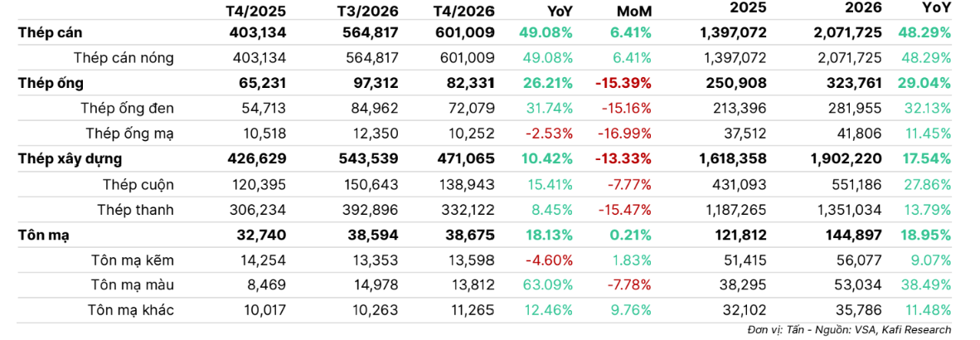Click the Thép xây dựng row label
The image size is (980, 340).
point(70,158)
